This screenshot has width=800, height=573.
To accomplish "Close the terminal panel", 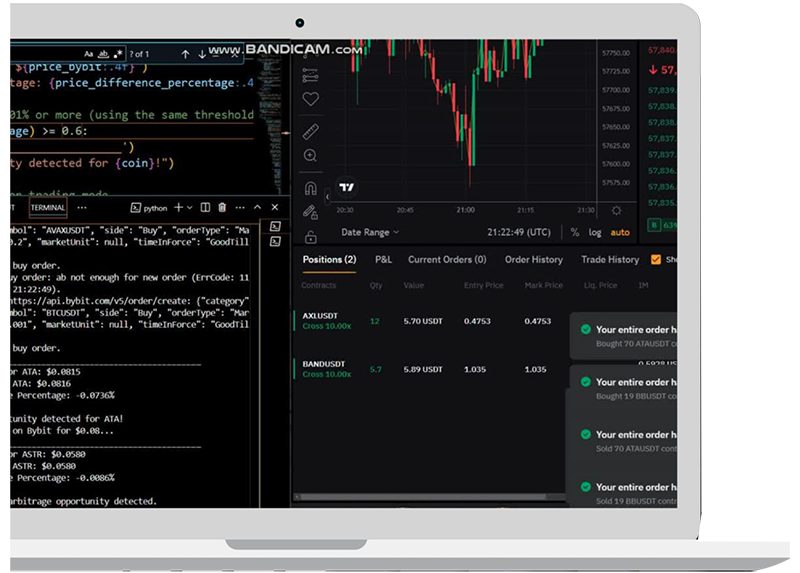I will click(x=274, y=207).
